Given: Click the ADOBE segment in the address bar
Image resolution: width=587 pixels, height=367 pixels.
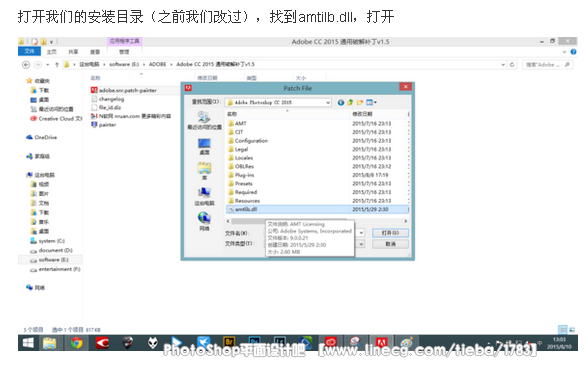Looking at the screenshot, I should coord(158,64).
